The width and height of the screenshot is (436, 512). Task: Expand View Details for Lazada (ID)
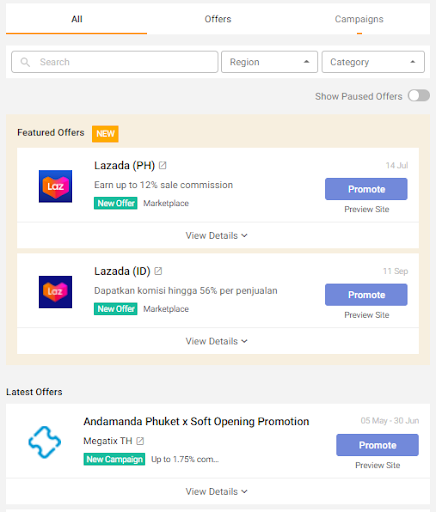(x=217, y=341)
